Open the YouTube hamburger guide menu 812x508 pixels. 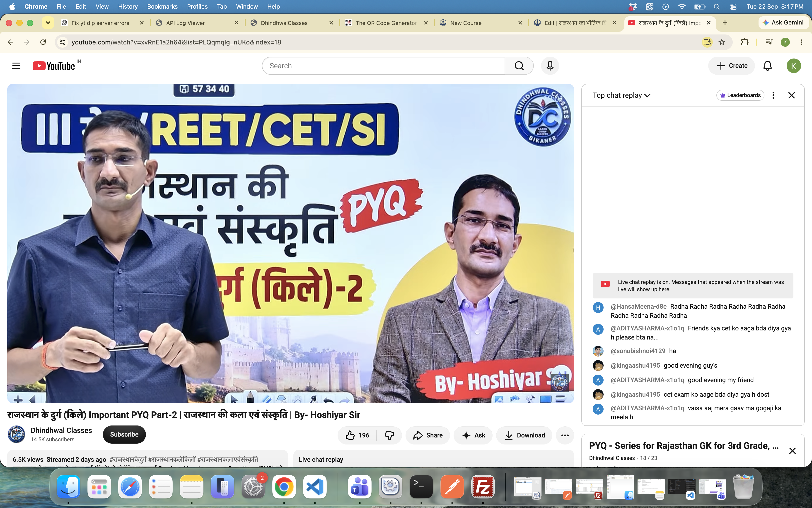16,66
